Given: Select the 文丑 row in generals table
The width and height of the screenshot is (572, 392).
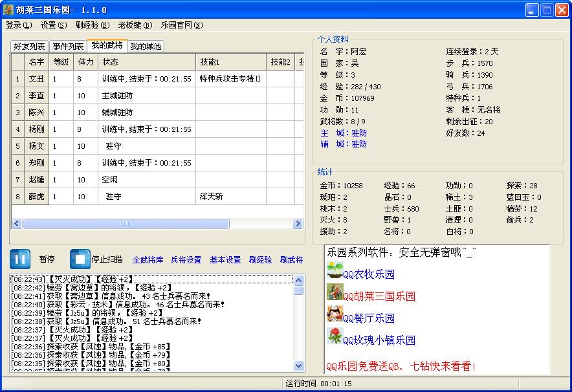Looking at the screenshot, I should tap(37, 79).
